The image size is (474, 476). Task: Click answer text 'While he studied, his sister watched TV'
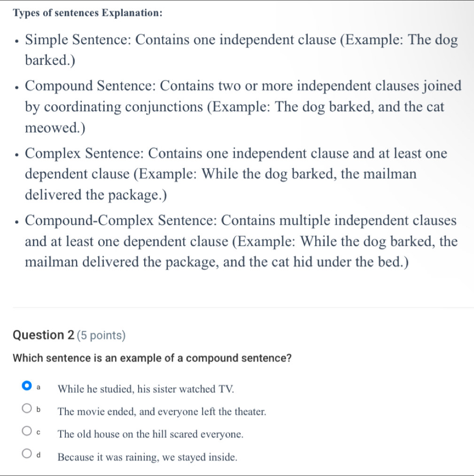146,389
